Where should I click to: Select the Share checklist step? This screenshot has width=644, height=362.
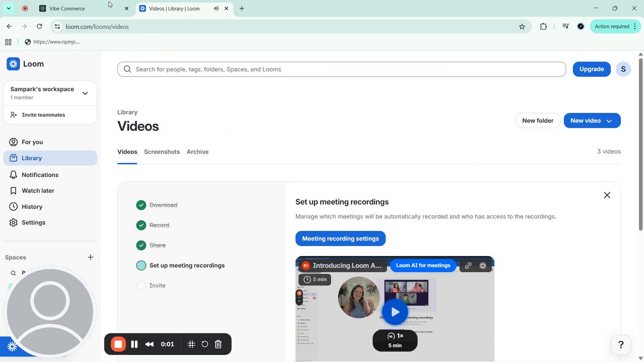(x=151, y=245)
